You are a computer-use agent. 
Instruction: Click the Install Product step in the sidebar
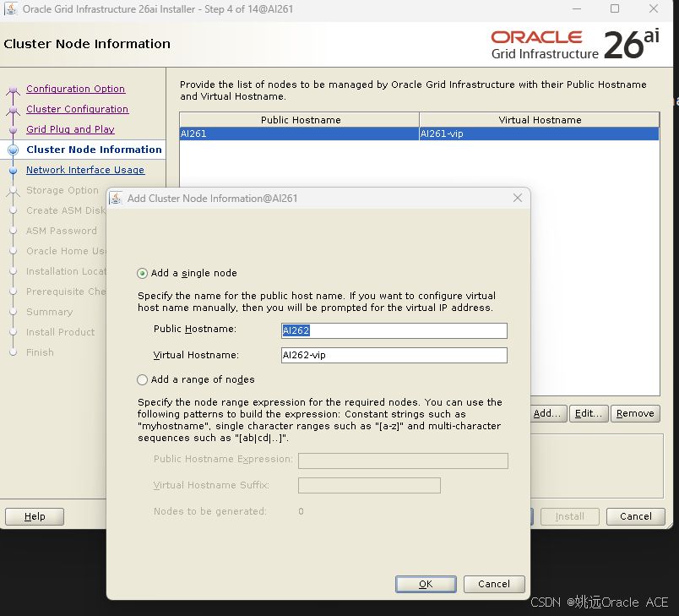[60, 332]
